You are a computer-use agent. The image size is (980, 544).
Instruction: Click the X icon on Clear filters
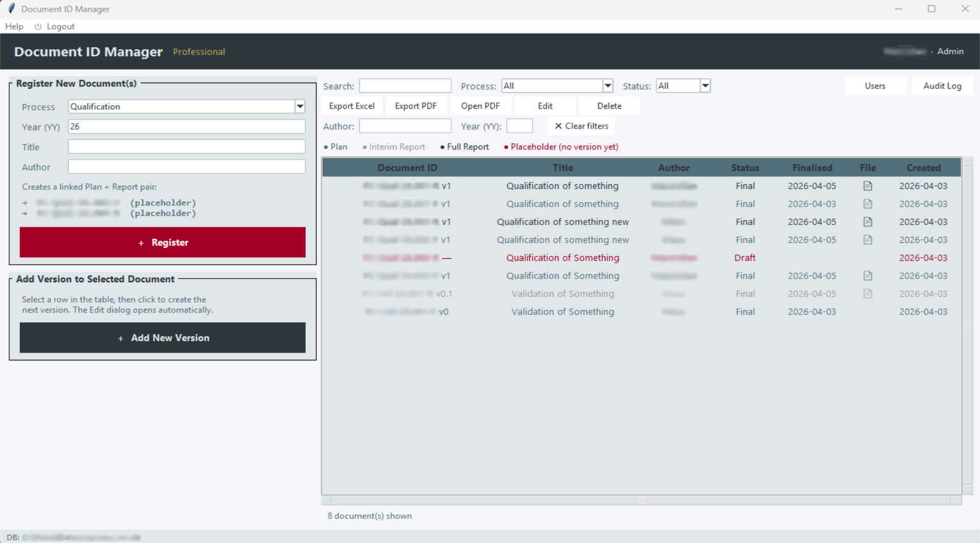tap(559, 126)
